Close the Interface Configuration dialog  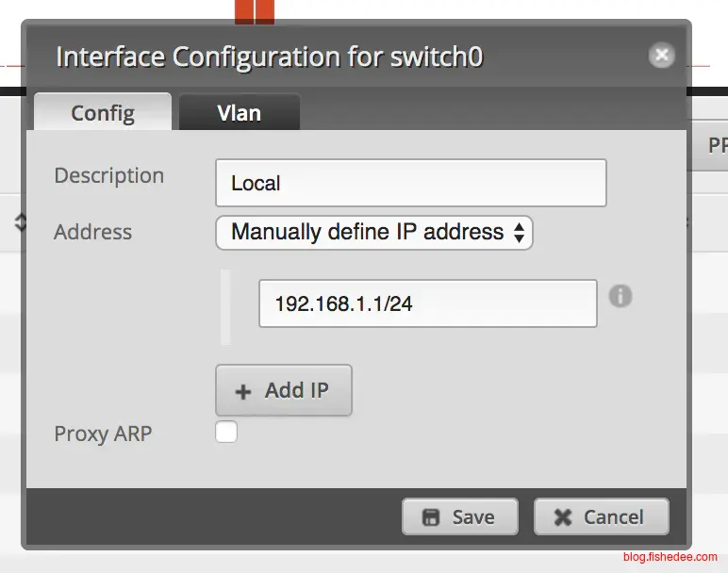coord(662,56)
